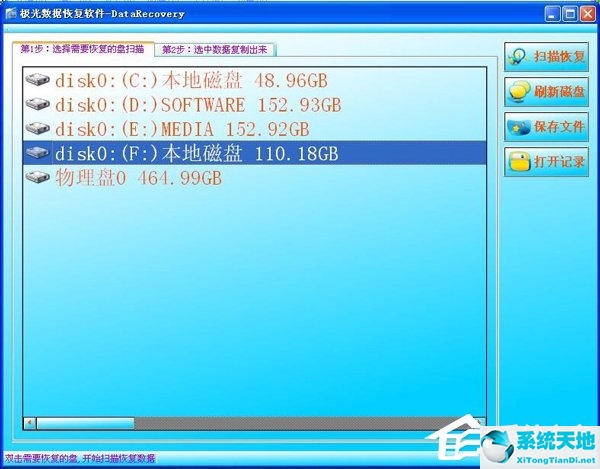
Task: Click the app icon in the title bar
Action: pyautogui.click(x=11, y=13)
